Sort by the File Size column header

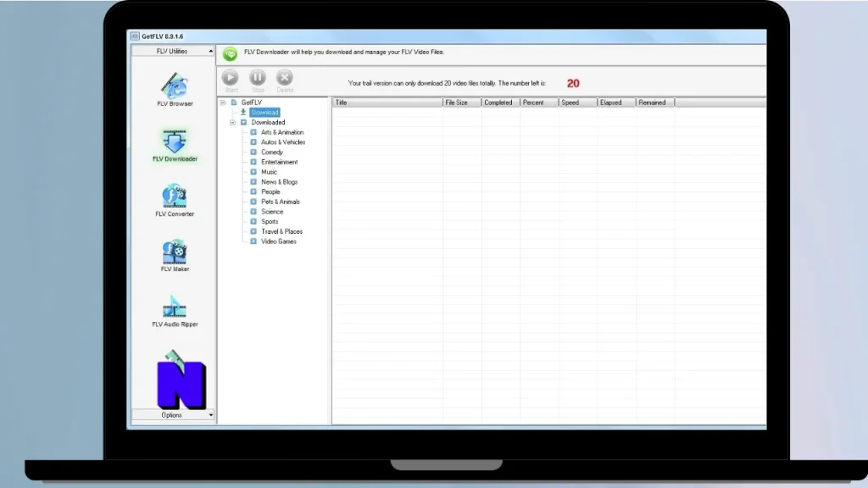pyautogui.click(x=462, y=103)
